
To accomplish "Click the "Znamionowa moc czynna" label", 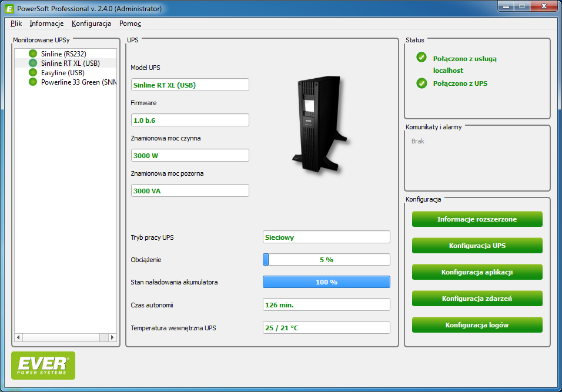I will coord(166,138).
